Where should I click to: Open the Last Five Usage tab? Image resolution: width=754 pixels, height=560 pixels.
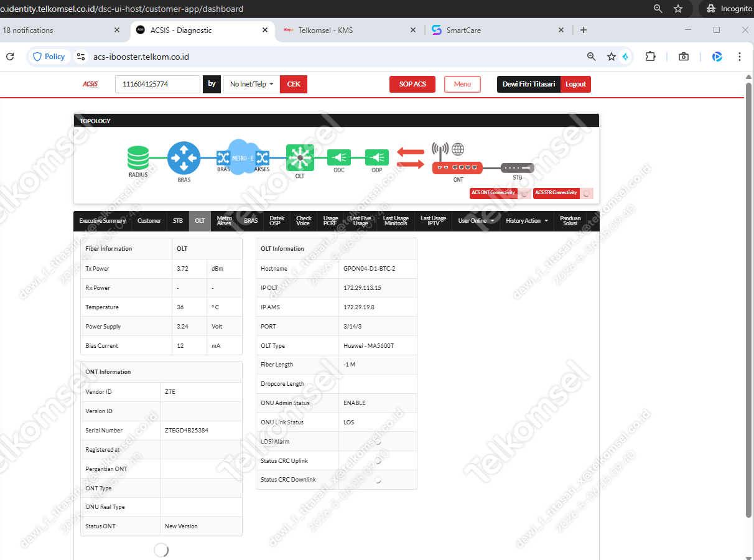coord(360,221)
